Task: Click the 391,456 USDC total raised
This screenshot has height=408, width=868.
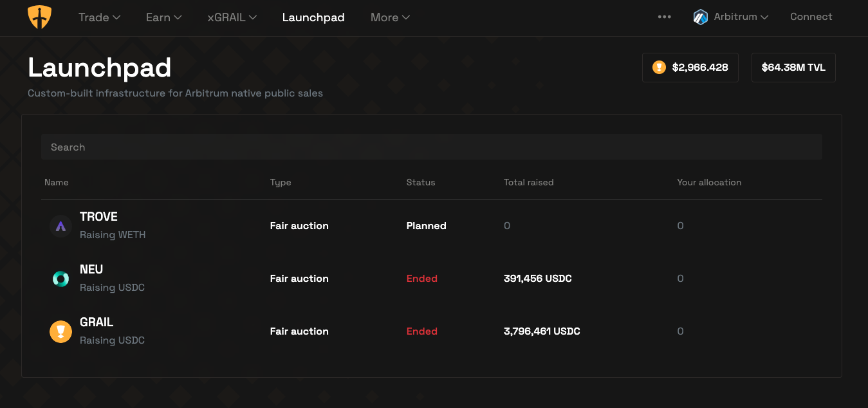Action: (x=538, y=279)
